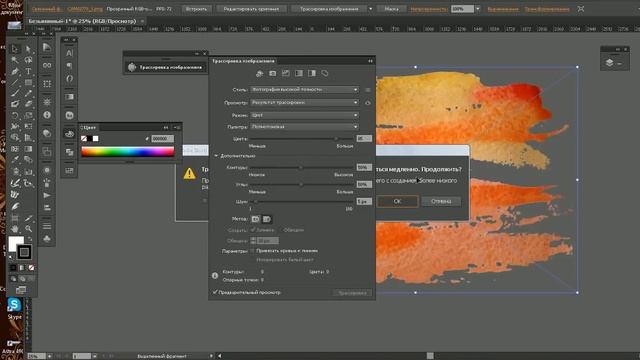Click Auto-Color preset icon in tracing panel
Image resolution: width=640 pixels, height=360 pixels.
[x=260, y=73]
